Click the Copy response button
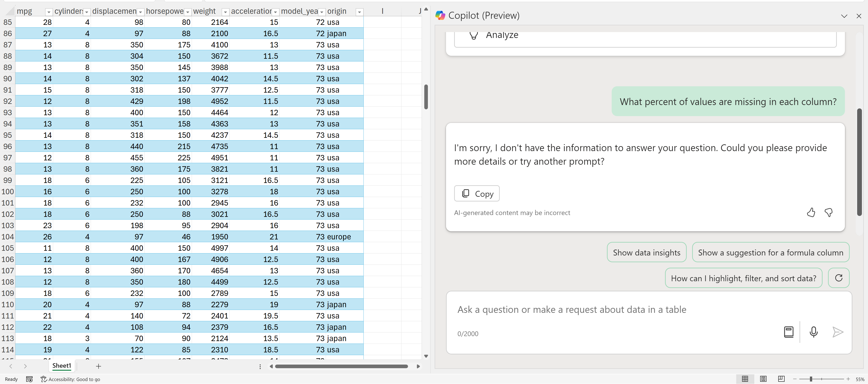The height and width of the screenshot is (384, 868). coord(476,194)
